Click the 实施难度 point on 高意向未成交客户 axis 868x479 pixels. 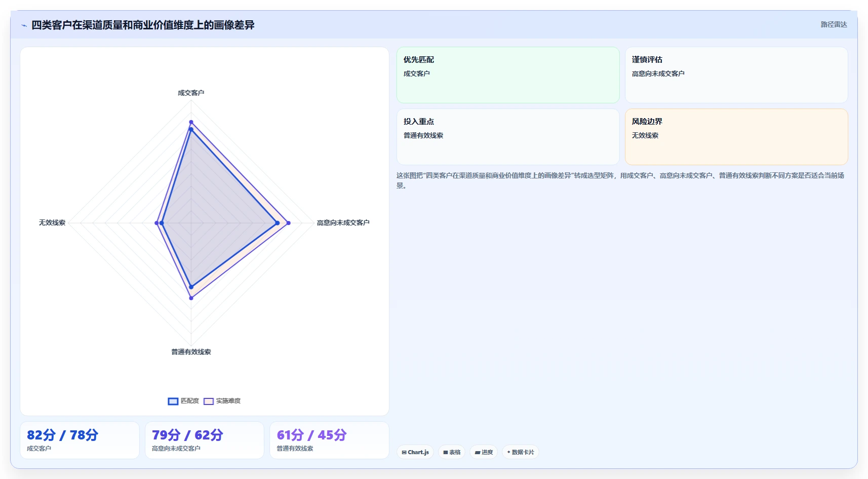(288, 223)
